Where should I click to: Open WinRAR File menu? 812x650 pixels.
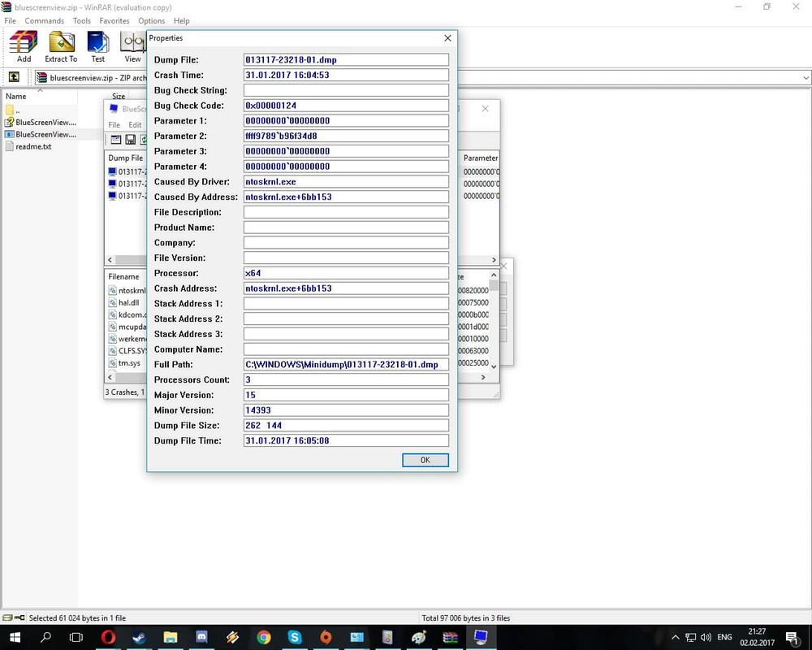pyautogui.click(x=10, y=21)
